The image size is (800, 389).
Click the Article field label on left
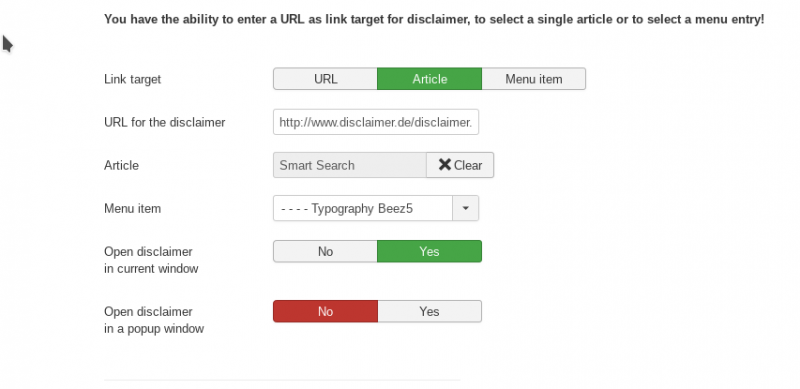(121, 165)
